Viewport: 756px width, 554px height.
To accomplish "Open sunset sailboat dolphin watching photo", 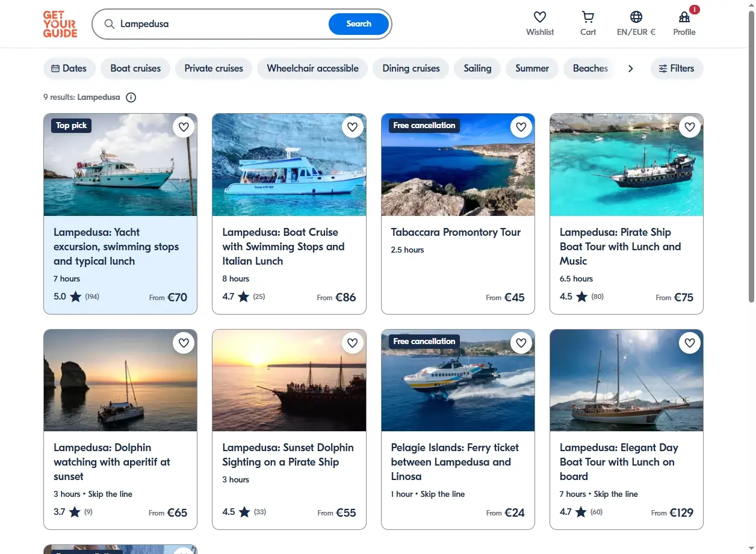I will click(x=120, y=380).
